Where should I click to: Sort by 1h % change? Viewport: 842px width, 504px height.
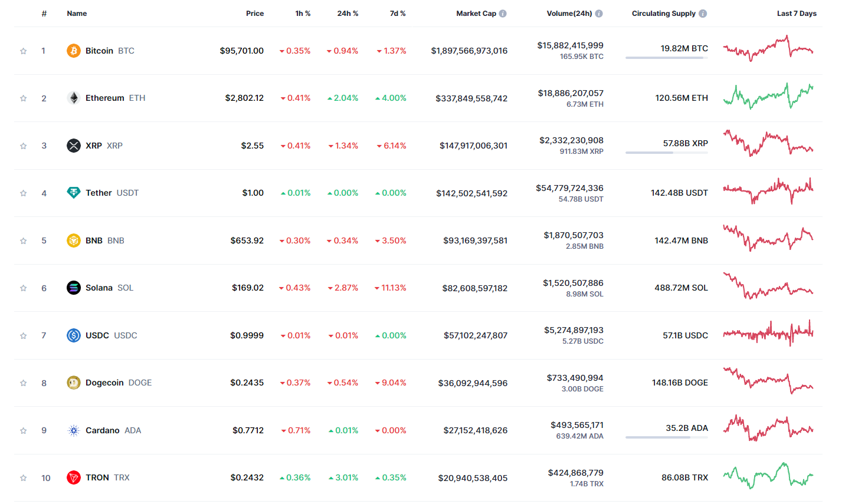click(303, 14)
